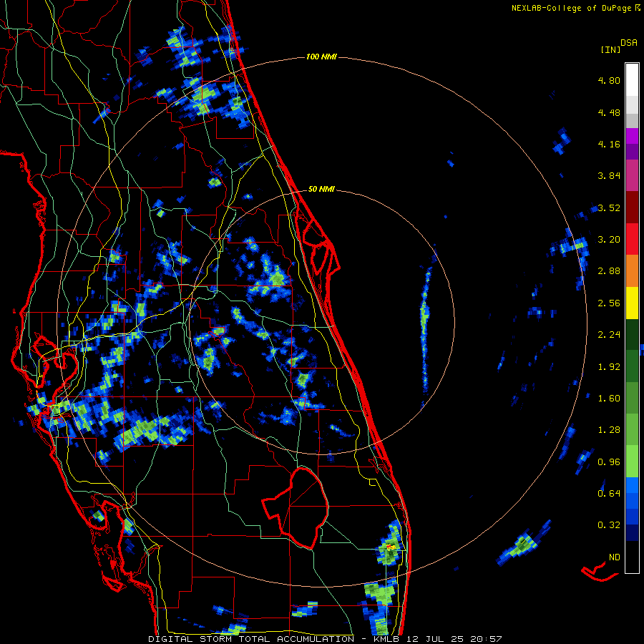Click the [IN] units label
The width and height of the screenshot is (644, 644).
[610, 49]
